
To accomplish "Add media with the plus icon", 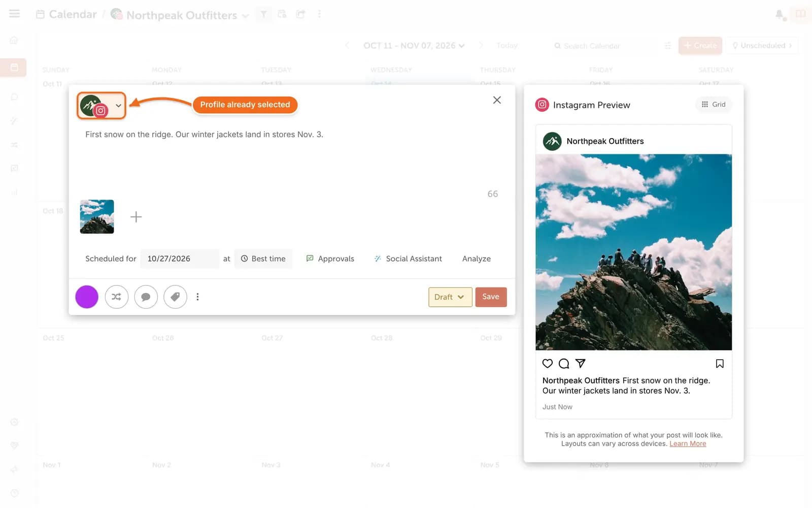I will point(136,217).
